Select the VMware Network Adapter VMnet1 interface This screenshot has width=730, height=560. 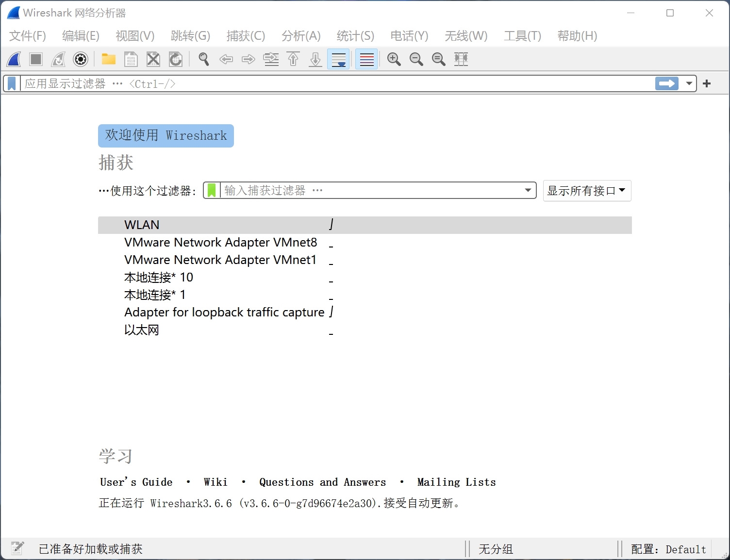point(365,260)
